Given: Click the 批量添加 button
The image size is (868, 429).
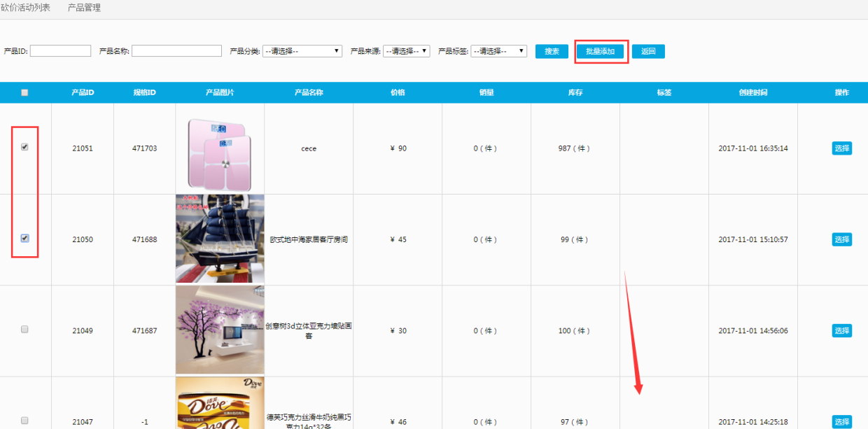Looking at the screenshot, I should pyautogui.click(x=600, y=51).
